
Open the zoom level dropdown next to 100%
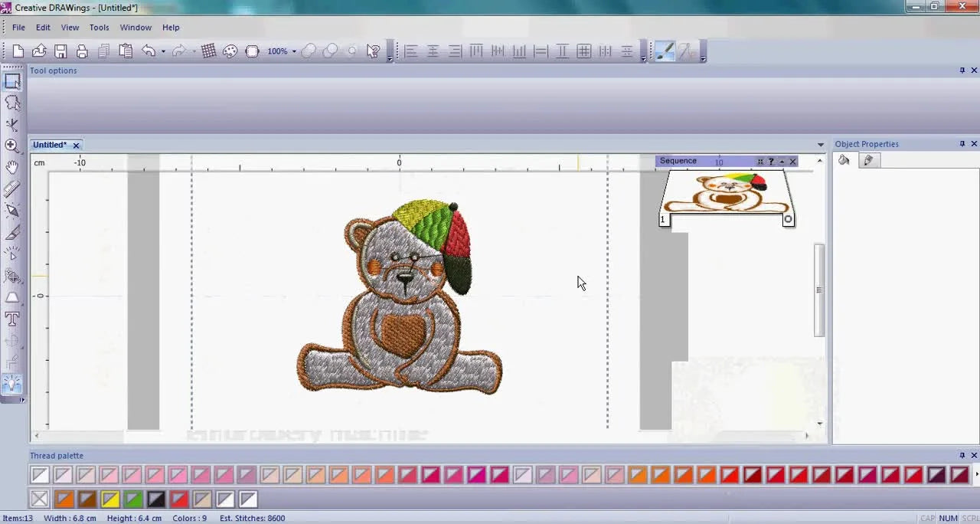[x=293, y=51]
